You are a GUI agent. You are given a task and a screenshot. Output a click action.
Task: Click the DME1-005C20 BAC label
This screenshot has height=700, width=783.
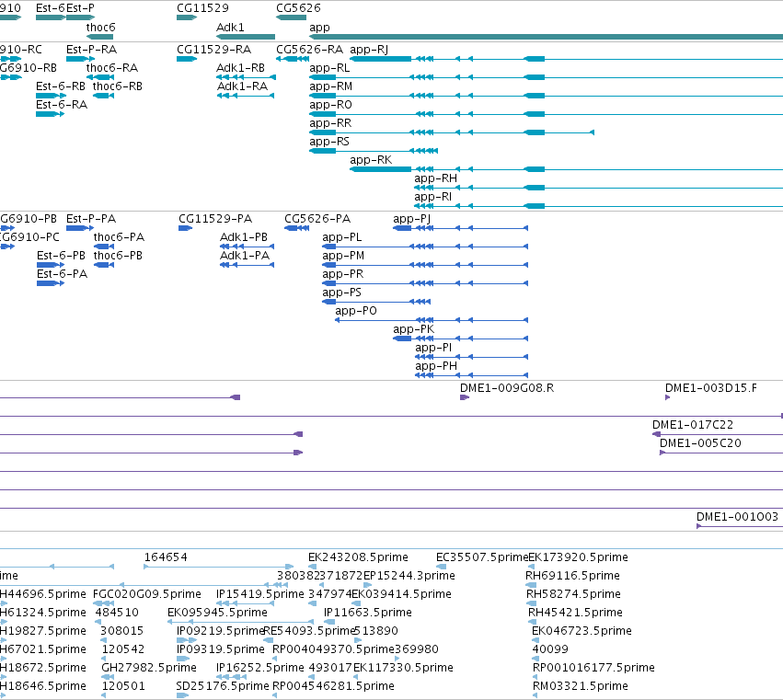(x=700, y=443)
